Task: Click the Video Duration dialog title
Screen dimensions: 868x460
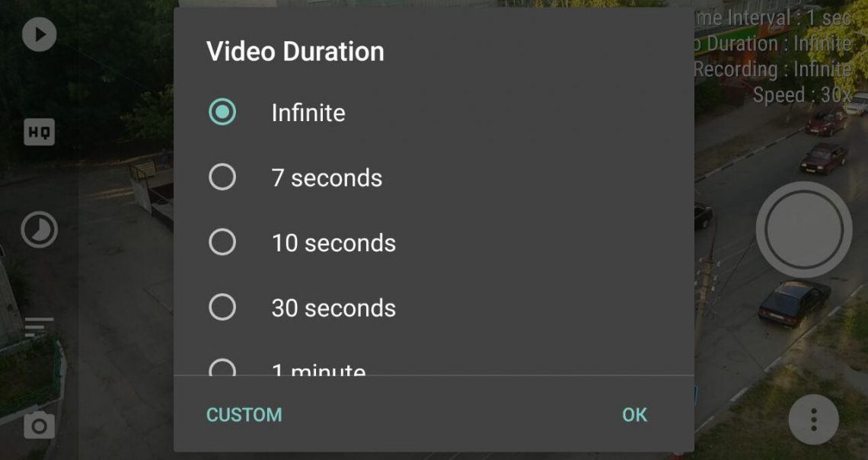Action: click(295, 52)
